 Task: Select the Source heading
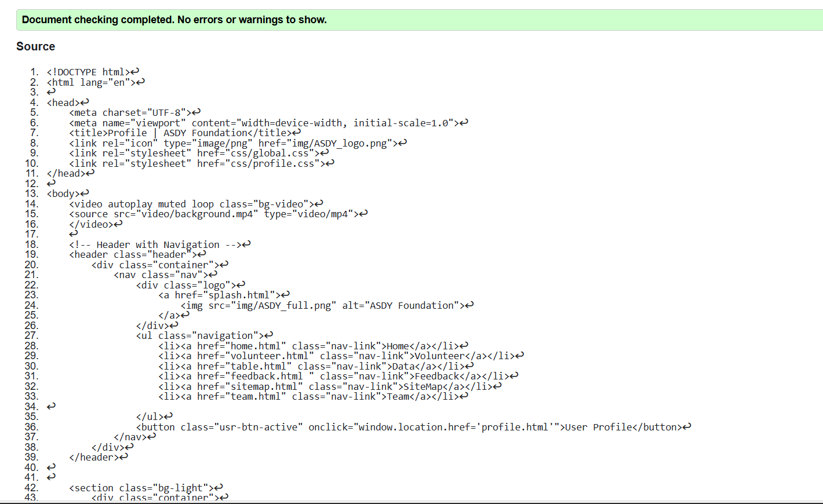[35, 46]
